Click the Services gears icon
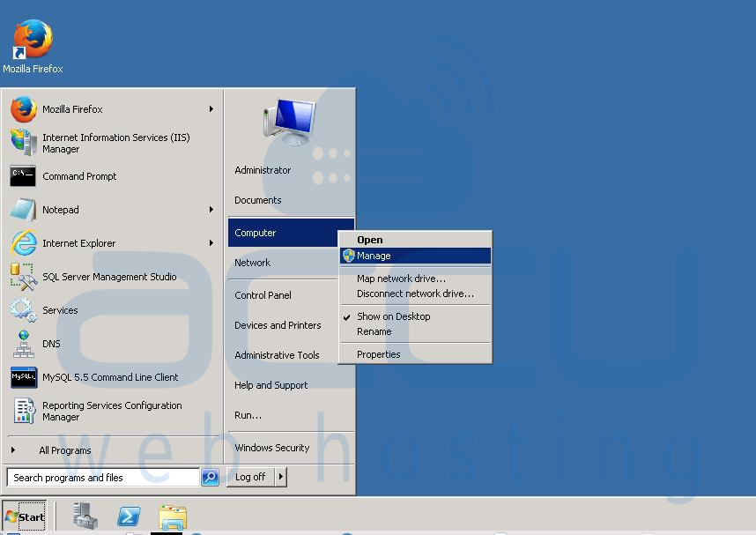The image size is (756, 535). pyautogui.click(x=23, y=309)
